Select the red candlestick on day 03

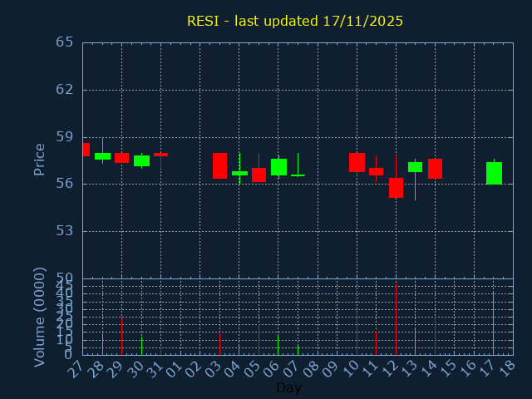point(219,165)
